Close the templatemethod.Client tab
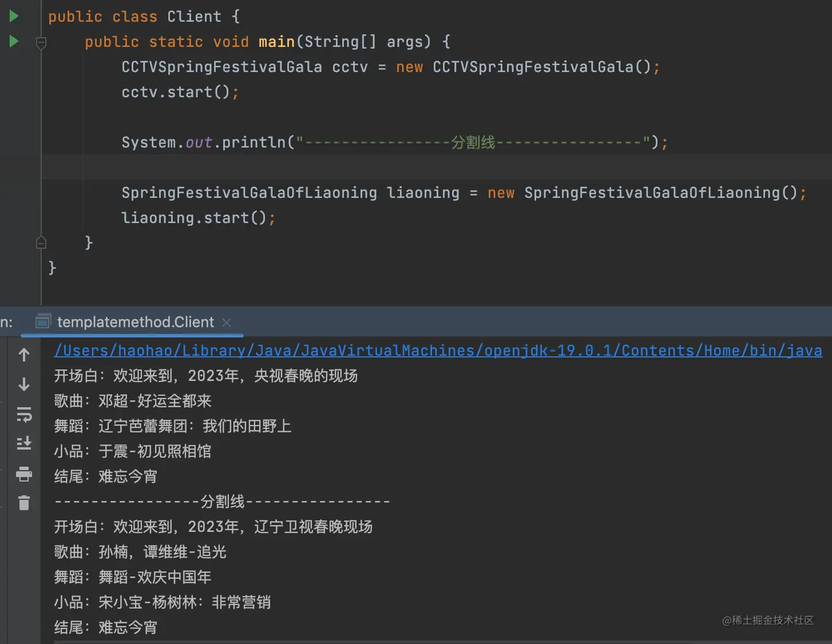This screenshot has width=832, height=644. pos(227,322)
